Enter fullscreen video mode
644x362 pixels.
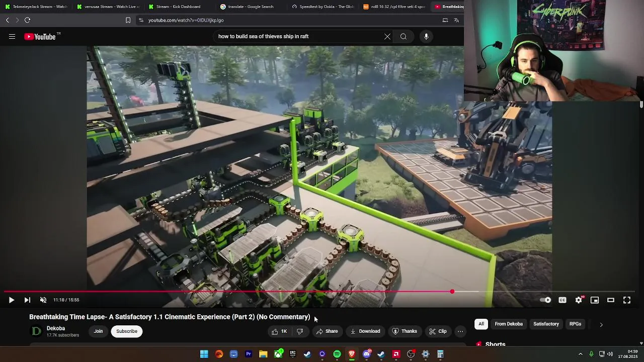(x=627, y=300)
